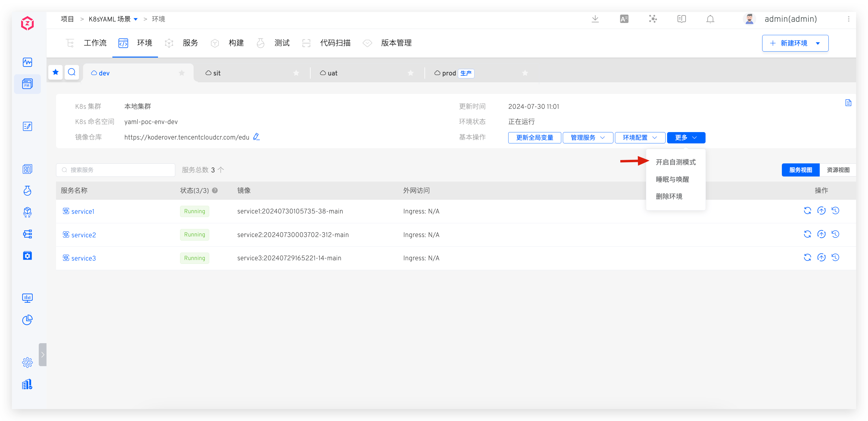Click the update icon for service2
Viewport: 868px width, 421px height.
[821, 234]
